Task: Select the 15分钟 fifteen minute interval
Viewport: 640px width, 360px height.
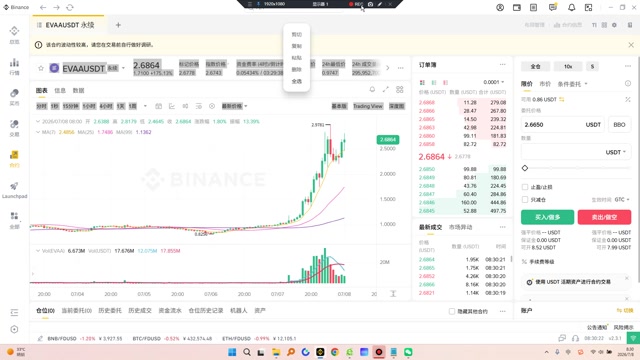Action: tap(71, 106)
